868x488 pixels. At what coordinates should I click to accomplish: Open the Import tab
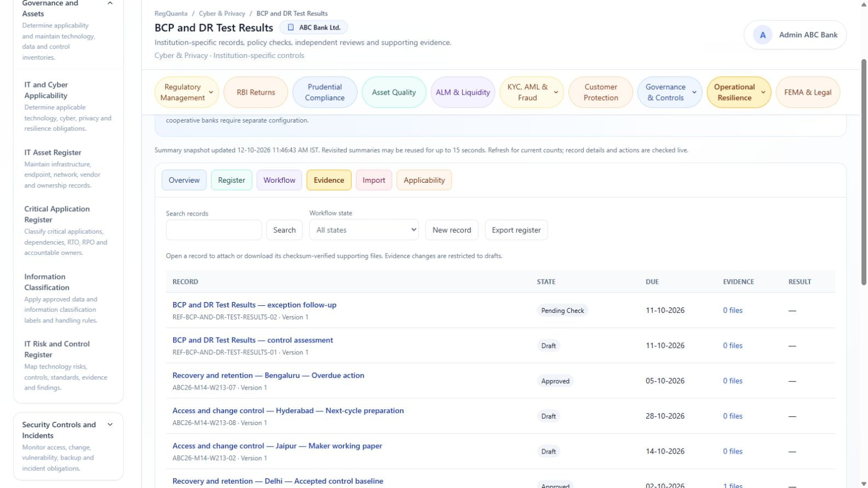pyautogui.click(x=374, y=180)
